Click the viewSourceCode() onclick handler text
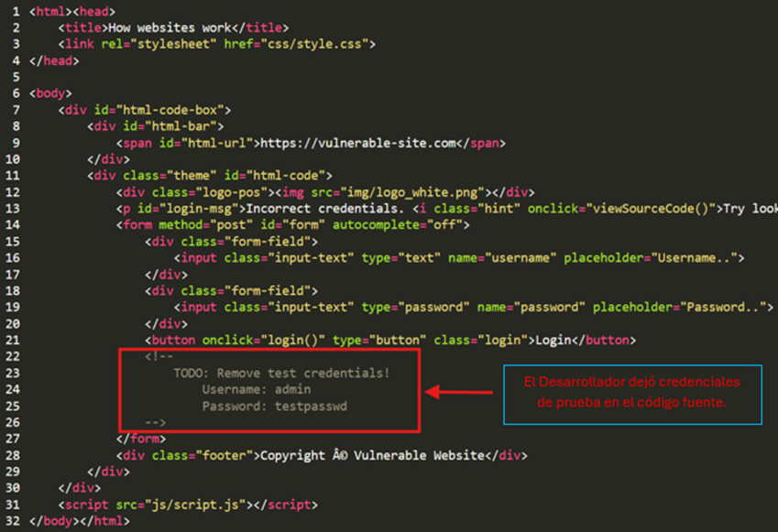The image size is (778, 532). pos(651,209)
